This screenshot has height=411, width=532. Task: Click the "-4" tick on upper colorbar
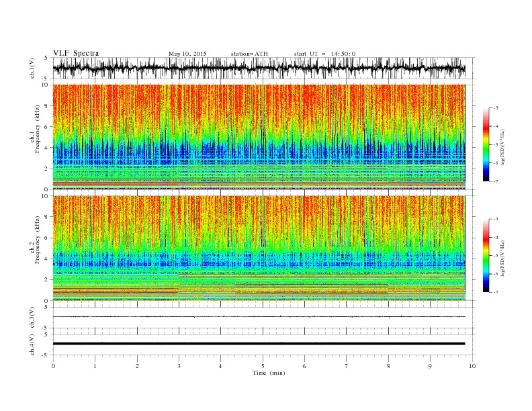496,126
